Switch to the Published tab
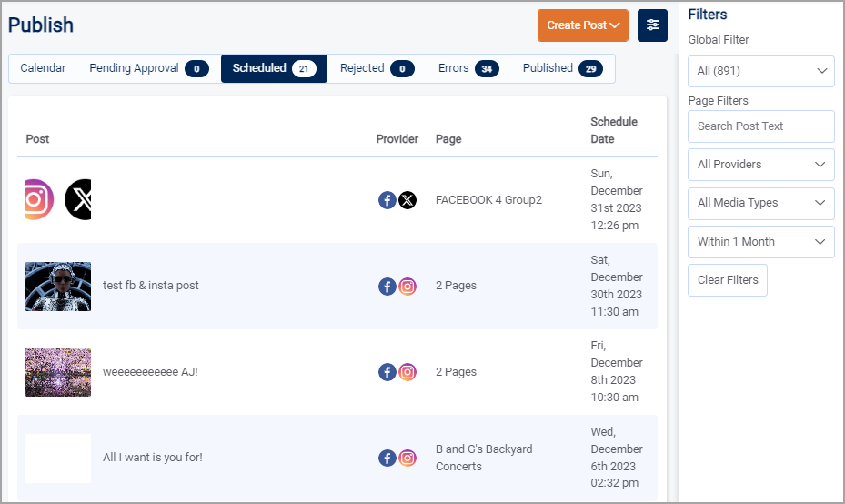845x504 pixels. (563, 68)
